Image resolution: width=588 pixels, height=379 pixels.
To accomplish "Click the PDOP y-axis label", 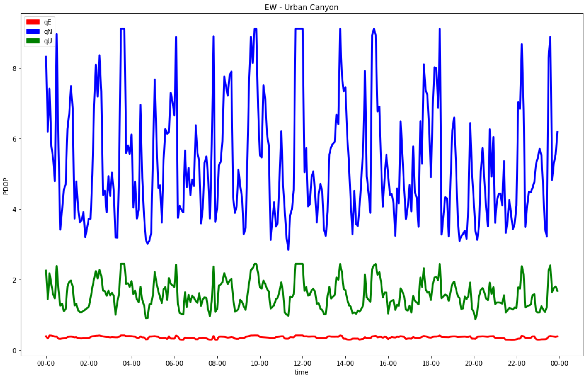I will (6, 186).
